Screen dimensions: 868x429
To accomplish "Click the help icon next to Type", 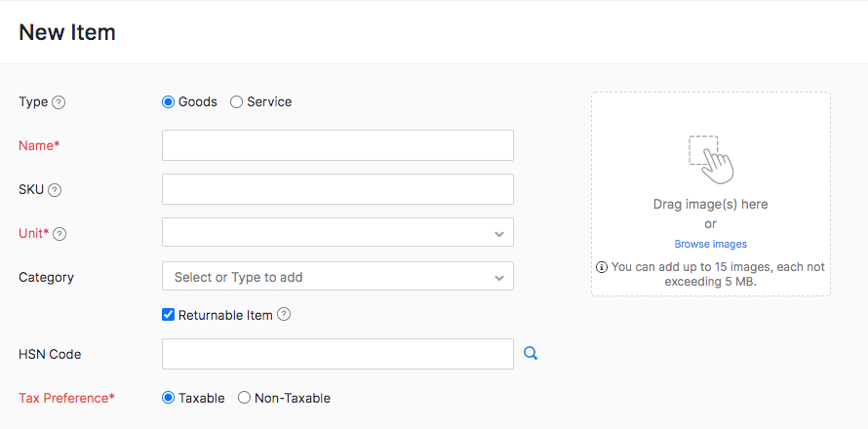I will (59, 102).
